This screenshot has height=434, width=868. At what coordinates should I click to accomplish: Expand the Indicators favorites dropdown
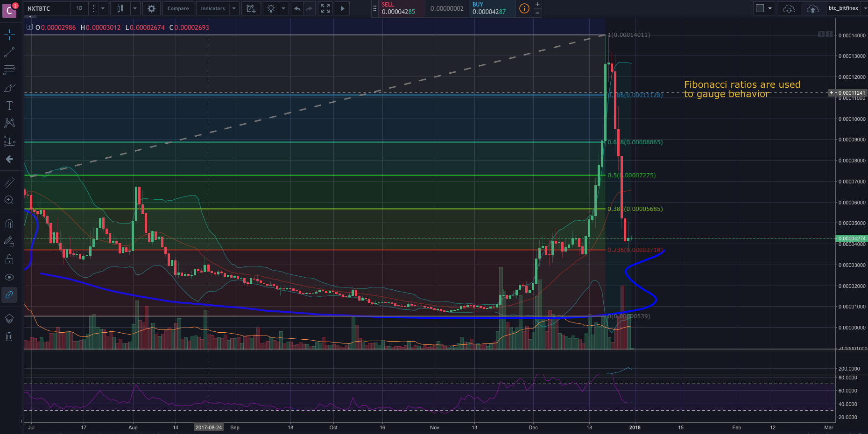(x=234, y=8)
